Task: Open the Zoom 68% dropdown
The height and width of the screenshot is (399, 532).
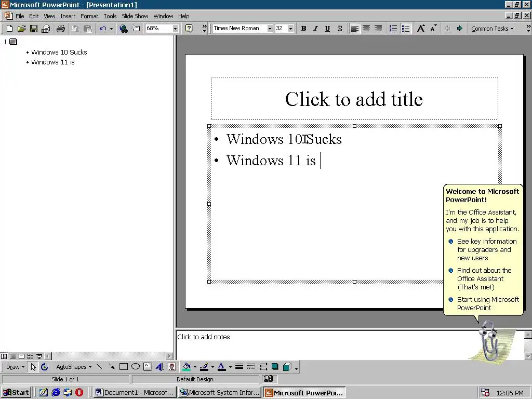Action: (x=176, y=29)
